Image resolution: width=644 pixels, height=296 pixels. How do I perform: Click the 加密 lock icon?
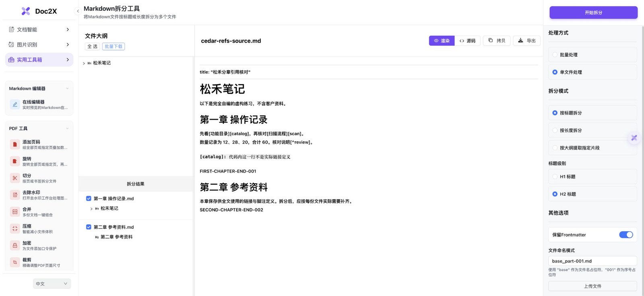tap(15, 246)
